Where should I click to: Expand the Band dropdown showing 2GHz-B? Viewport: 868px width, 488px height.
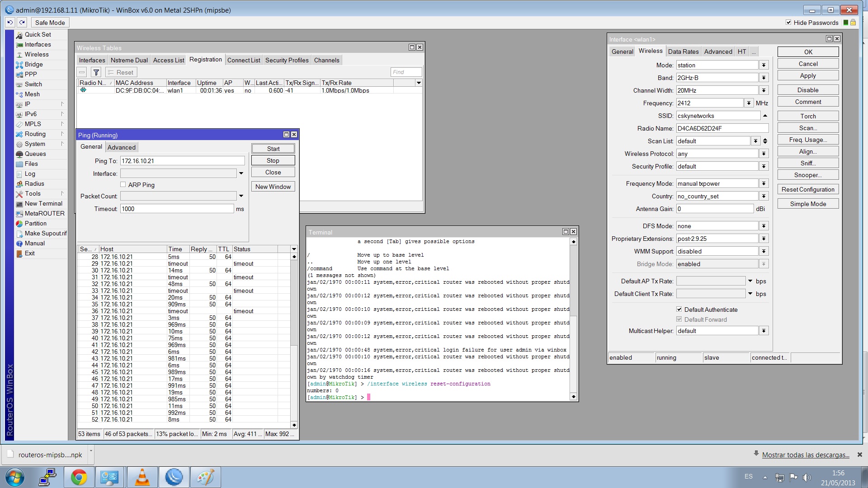point(764,78)
